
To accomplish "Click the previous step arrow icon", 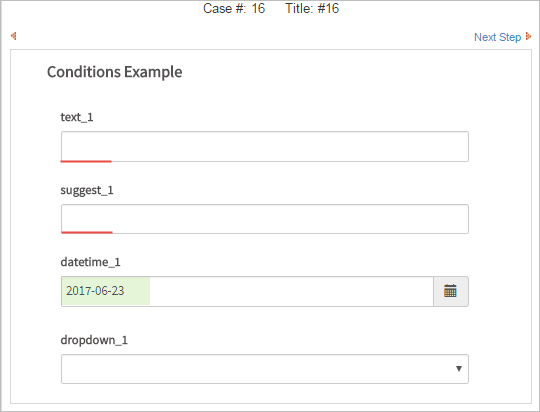I will pos(14,36).
